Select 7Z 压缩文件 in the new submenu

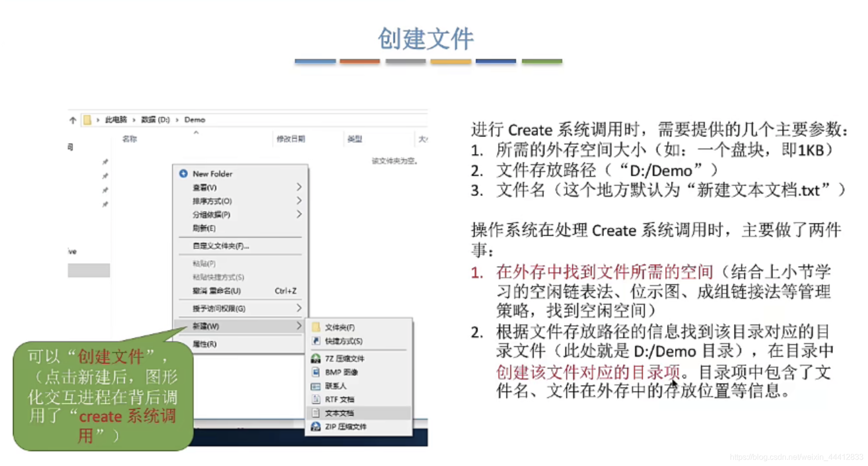359,358
